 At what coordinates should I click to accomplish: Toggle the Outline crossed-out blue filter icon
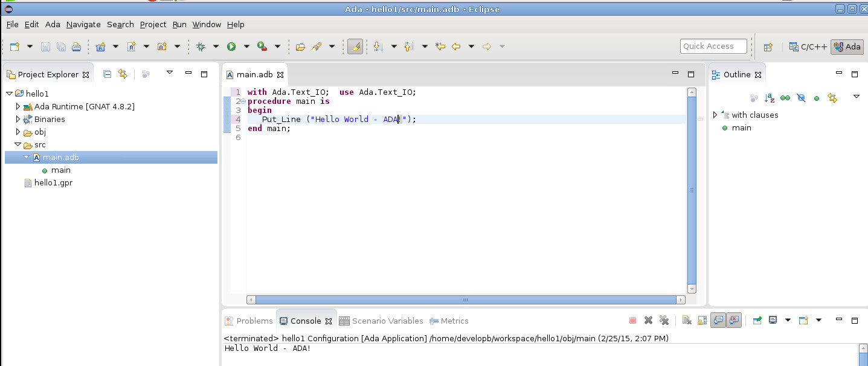click(x=801, y=97)
